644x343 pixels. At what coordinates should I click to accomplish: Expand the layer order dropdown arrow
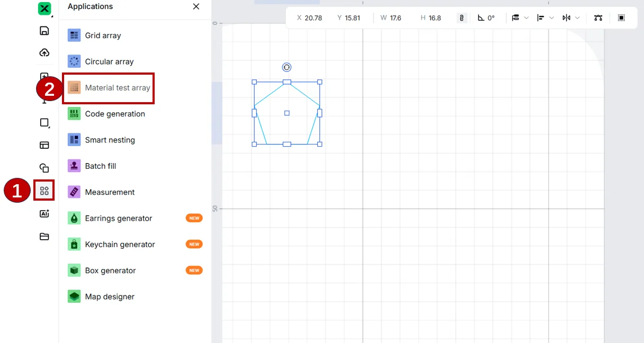pos(526,17)
